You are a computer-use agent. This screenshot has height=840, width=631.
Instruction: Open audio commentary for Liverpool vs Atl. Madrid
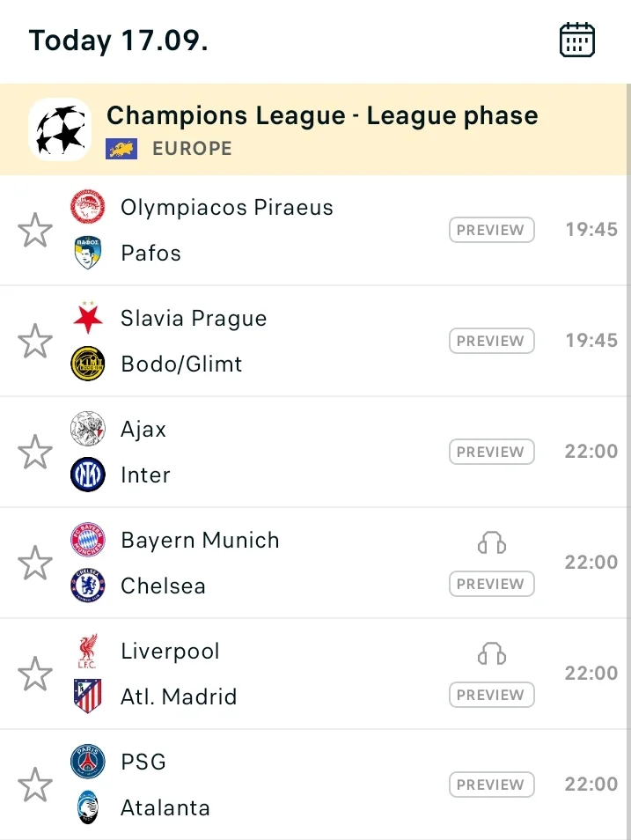[492, 653]
